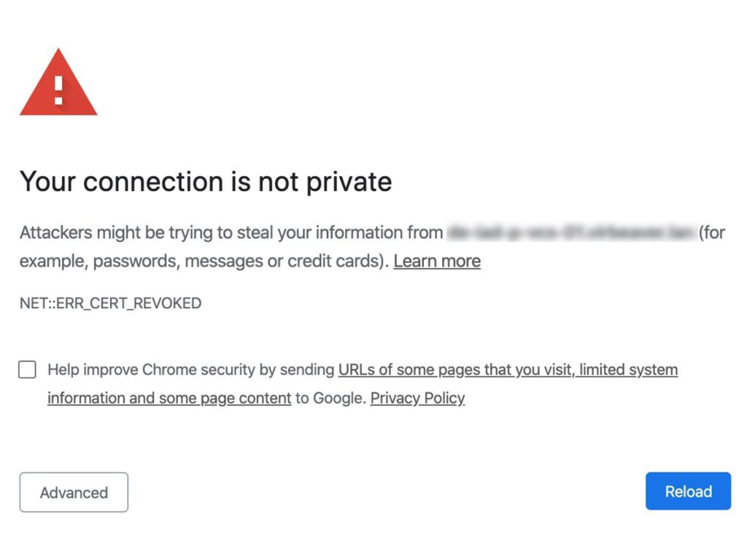This screenshot has height=560, width=747.
Task: Click the 'limited system' underlined text
Action: (628, 370)
